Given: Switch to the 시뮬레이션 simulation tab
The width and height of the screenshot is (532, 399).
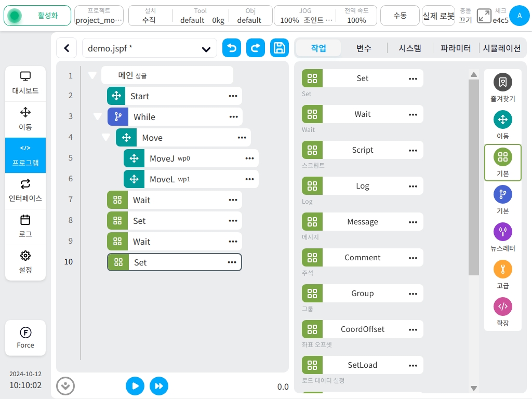Looking at the screenshot, I should pyautogui.click(x=501, y=48).
